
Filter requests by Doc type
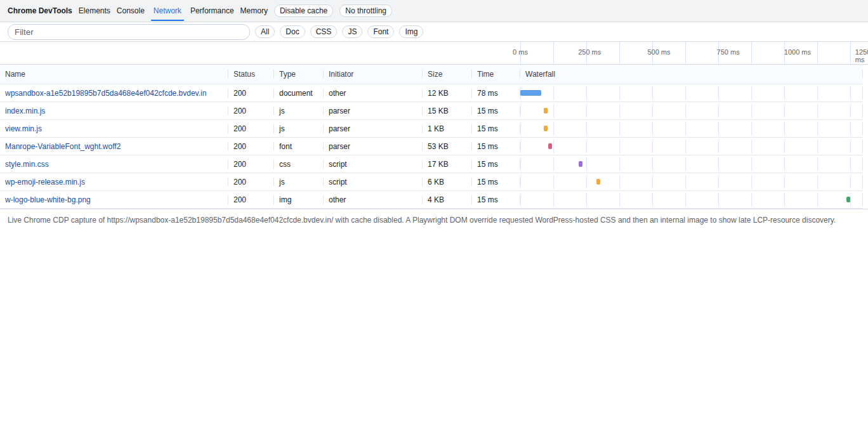[293, 32]
